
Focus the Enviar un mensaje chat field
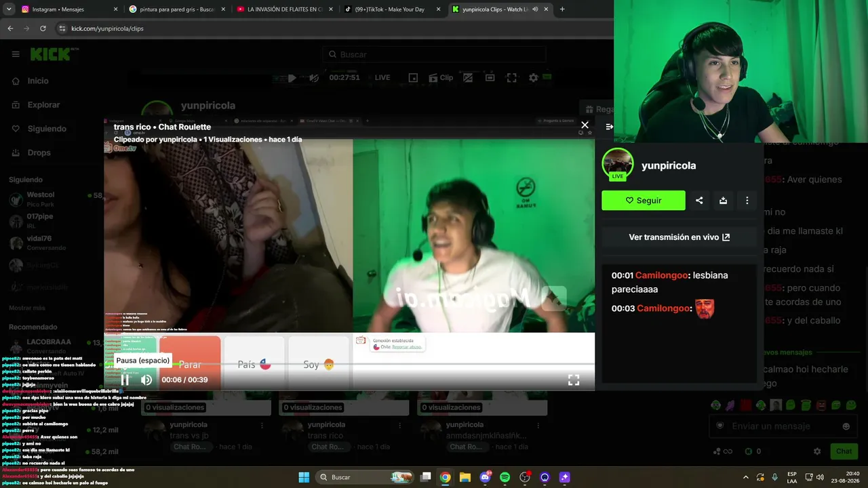[x=783, y=426]
